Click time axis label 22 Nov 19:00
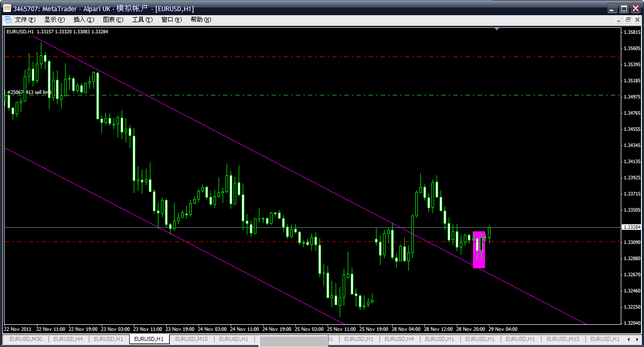This screenshot has height=347, width=644. 83,329
